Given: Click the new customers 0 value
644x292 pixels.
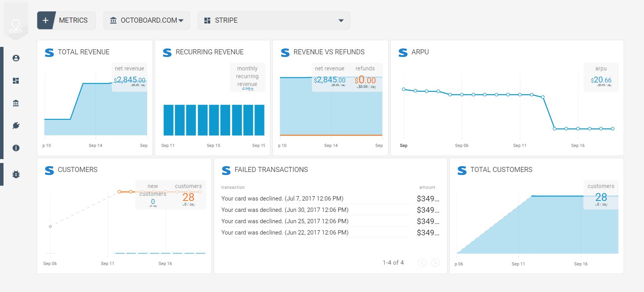Looking at the screenshot, I should [153, 202].
